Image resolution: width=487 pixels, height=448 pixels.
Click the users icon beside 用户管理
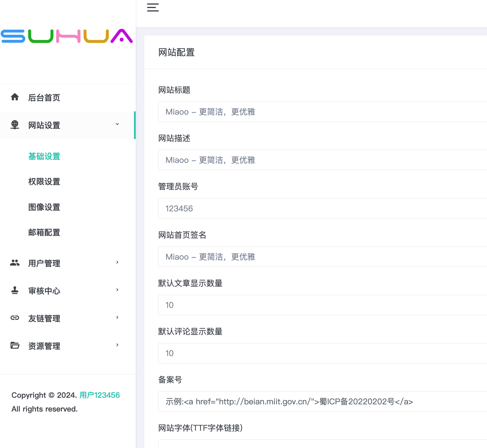pyautogui.click(x=15, y=262)
